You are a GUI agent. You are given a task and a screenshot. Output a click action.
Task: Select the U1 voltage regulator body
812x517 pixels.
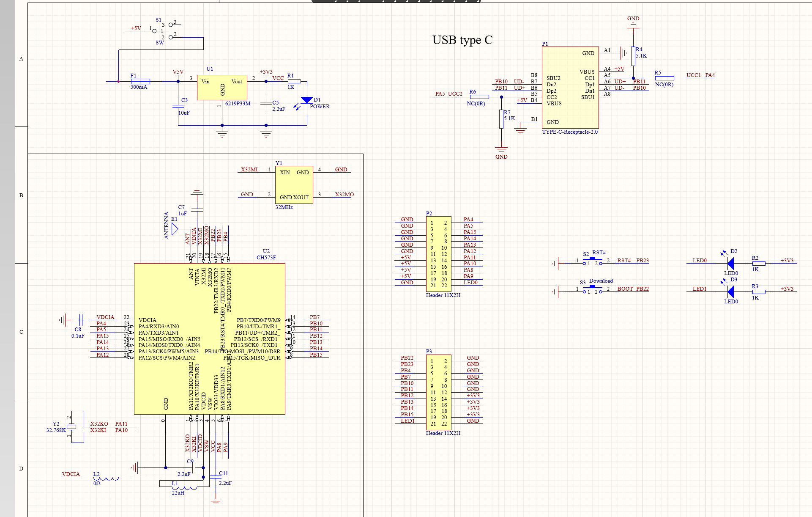coord(222,88)
